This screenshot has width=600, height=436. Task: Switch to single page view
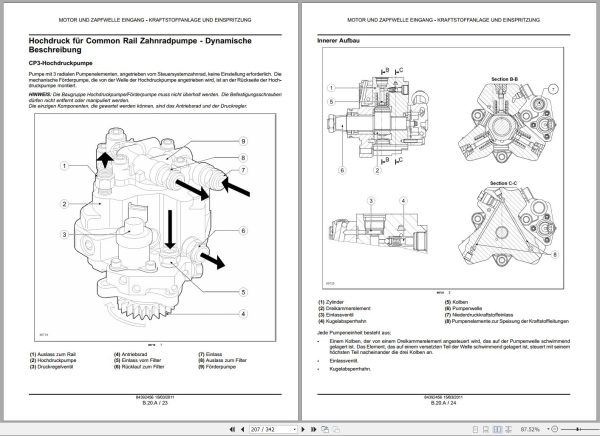(475, 429)
